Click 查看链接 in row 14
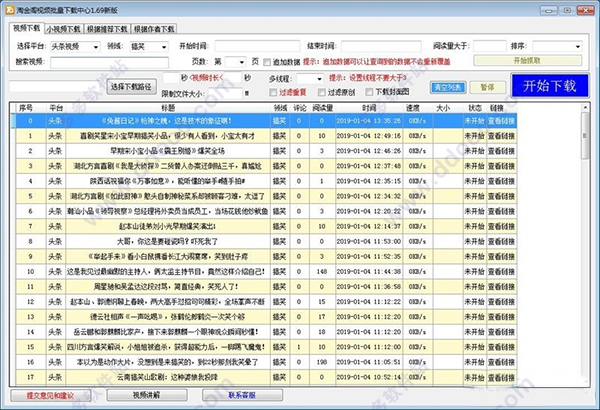600x410 pixels. 501,332
